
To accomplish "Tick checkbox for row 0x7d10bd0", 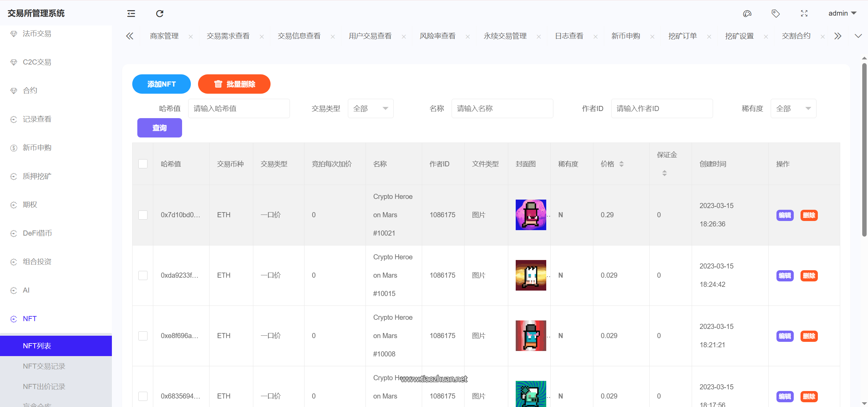I will click(x=143, y=215).
